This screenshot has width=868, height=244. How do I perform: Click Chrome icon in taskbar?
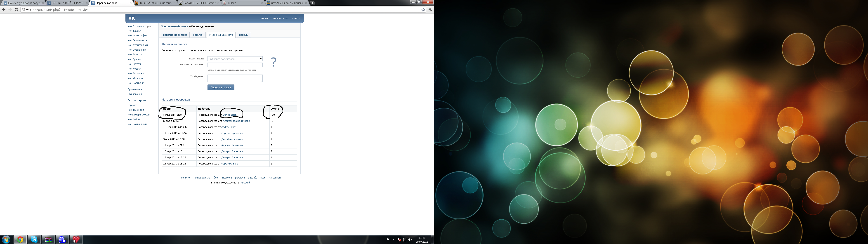(20, 240)
